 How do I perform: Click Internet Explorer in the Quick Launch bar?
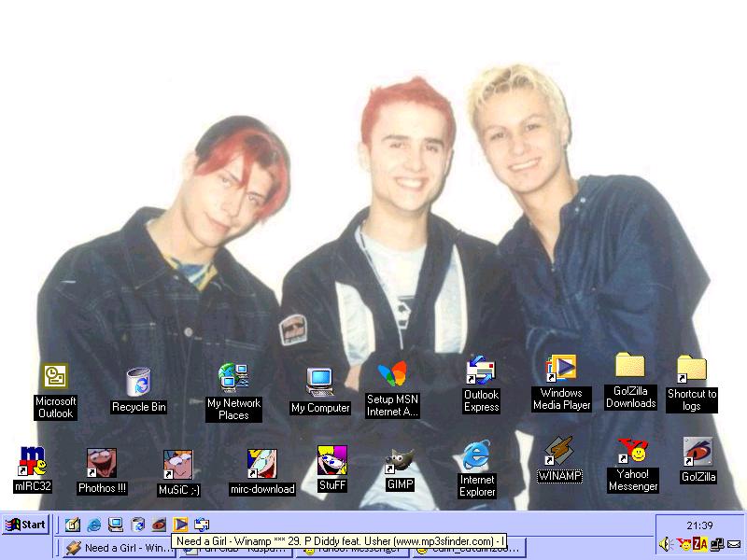click(94, 525)
